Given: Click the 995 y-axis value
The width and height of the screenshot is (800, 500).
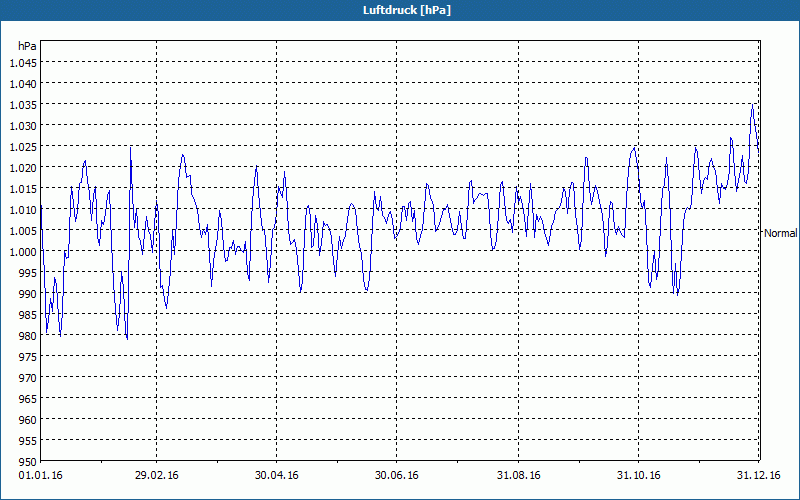Looking at the screenshot, I should (29, 273).
